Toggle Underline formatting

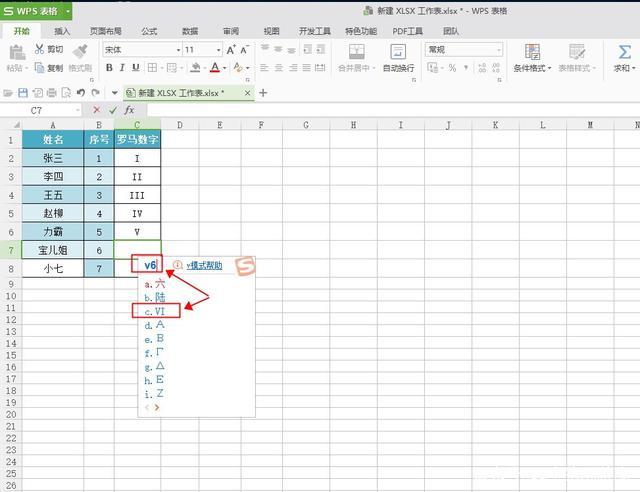click(x=136, y=67)
